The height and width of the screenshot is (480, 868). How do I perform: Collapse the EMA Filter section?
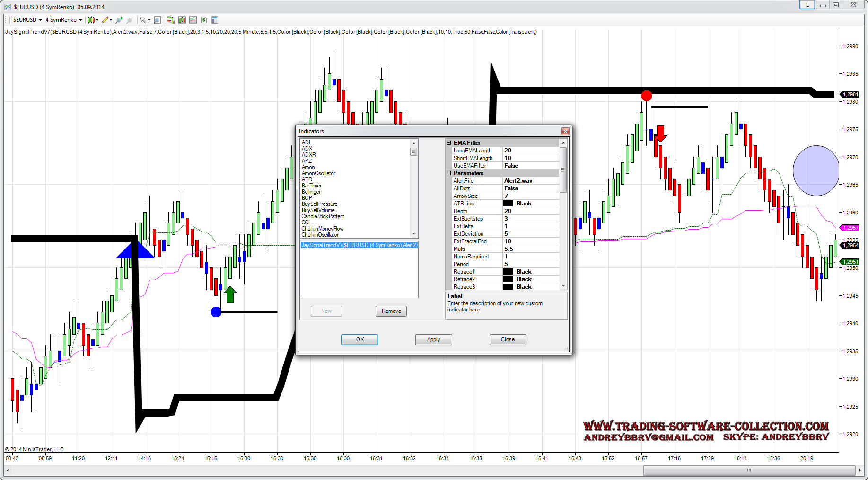pos(449,143)
